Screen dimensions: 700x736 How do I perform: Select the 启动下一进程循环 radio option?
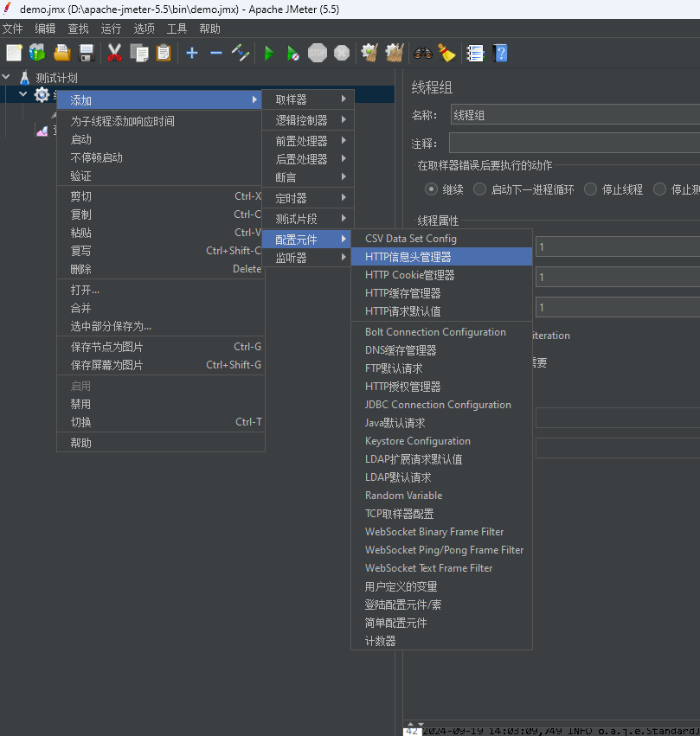(x=479, y=189)
